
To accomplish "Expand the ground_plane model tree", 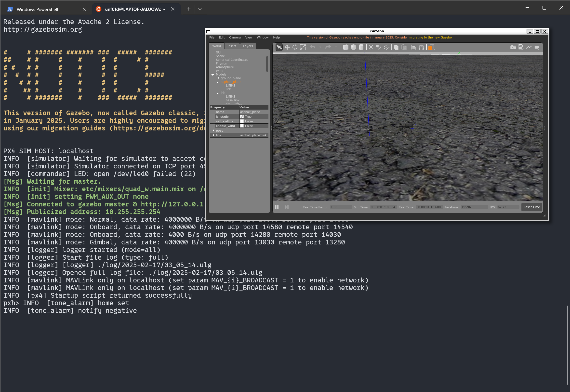I will point(218,78).
